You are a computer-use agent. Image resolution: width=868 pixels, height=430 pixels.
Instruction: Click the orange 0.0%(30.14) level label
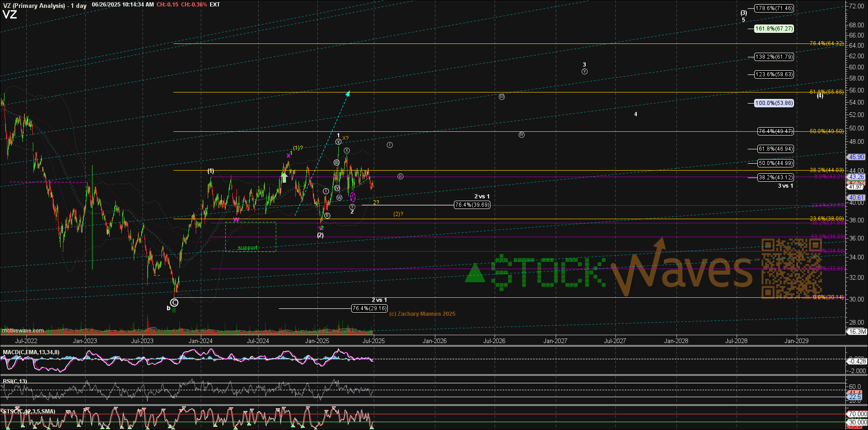828,297
